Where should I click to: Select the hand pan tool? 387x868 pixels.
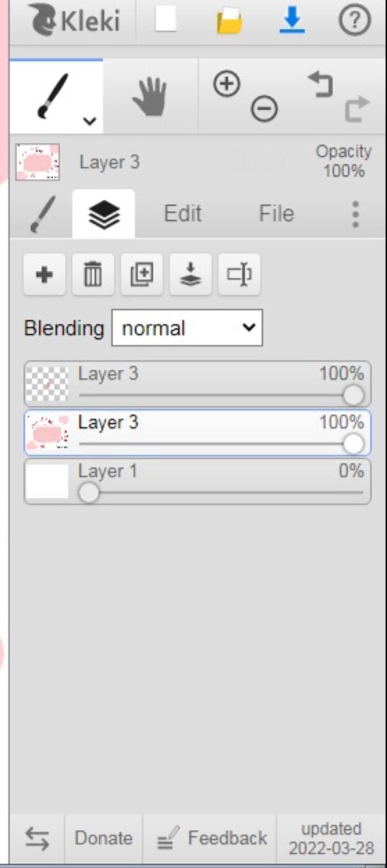click(x=150, y=97)
